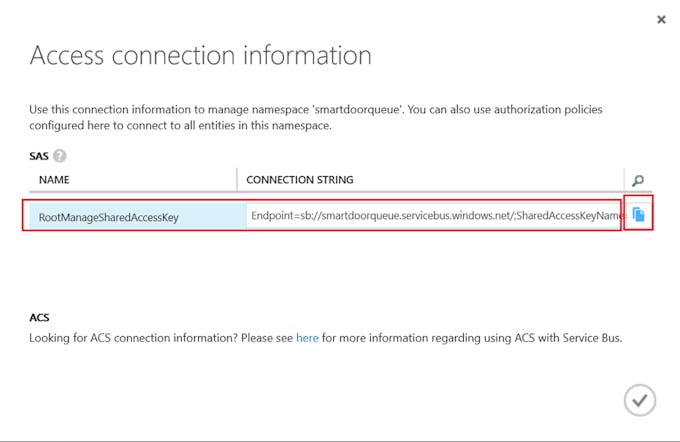Close the Access connection information dialog
680x442 pixels.
point(661,20)
